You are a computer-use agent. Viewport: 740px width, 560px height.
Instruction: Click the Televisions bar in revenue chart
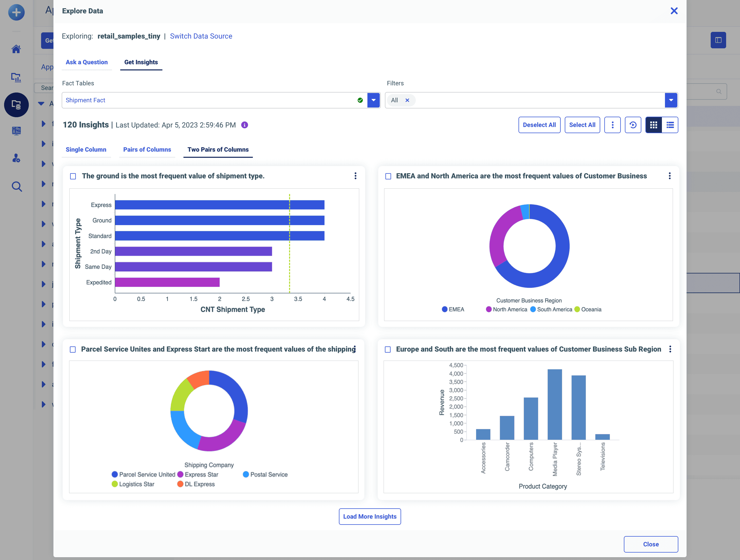tap(602, 437)
